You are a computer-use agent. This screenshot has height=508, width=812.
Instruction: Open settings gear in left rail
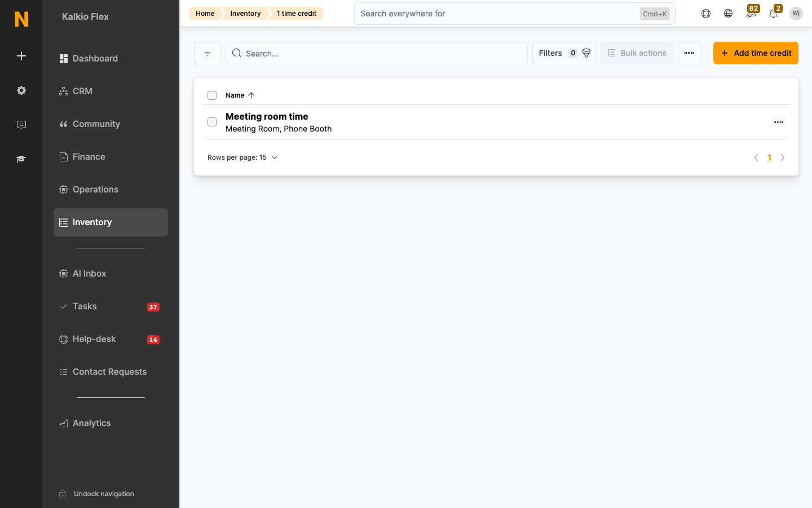[x=21, y=90]
